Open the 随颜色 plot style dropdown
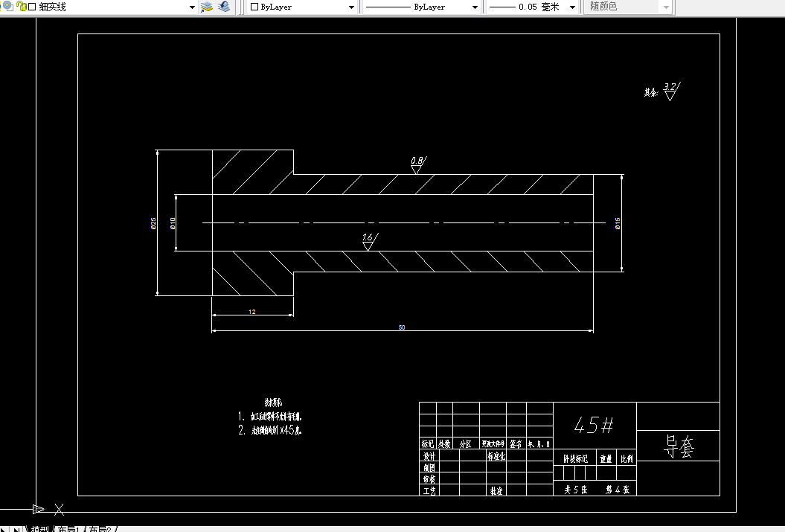 pos(666,7)
